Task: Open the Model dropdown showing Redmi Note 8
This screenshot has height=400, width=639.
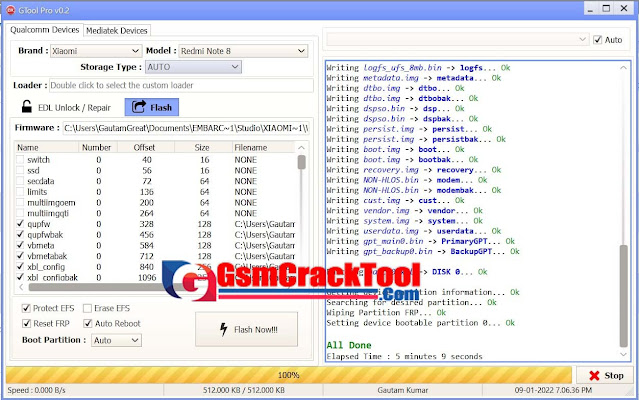Action: click(243, 51)
